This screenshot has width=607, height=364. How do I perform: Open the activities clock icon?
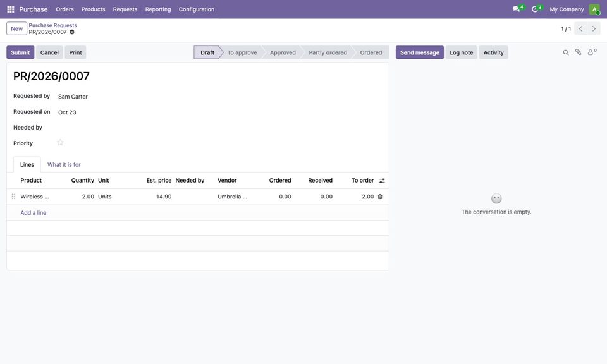[535, 9]
